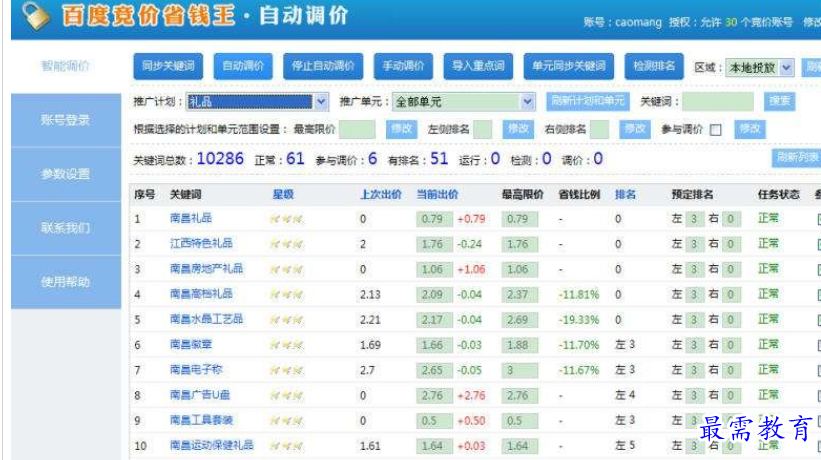Image resolution: width=821 pixels, height=460 pixels.
Task: Click star rating of 南昌运动保健礼品 row
Action: click(286, 446)
